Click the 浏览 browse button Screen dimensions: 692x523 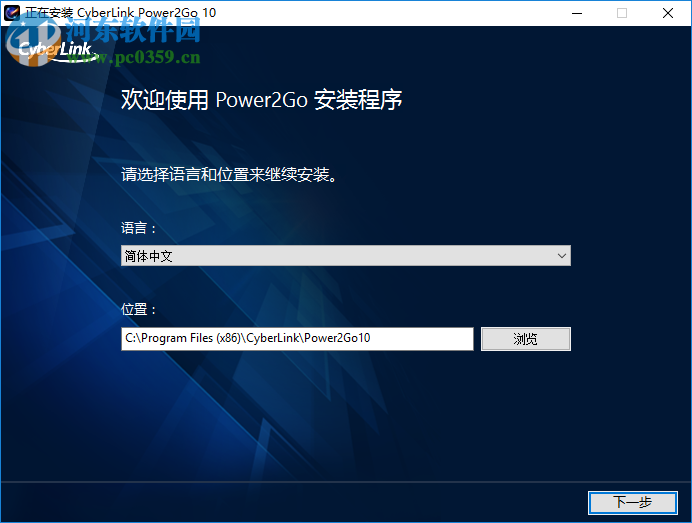pos(526,339)
